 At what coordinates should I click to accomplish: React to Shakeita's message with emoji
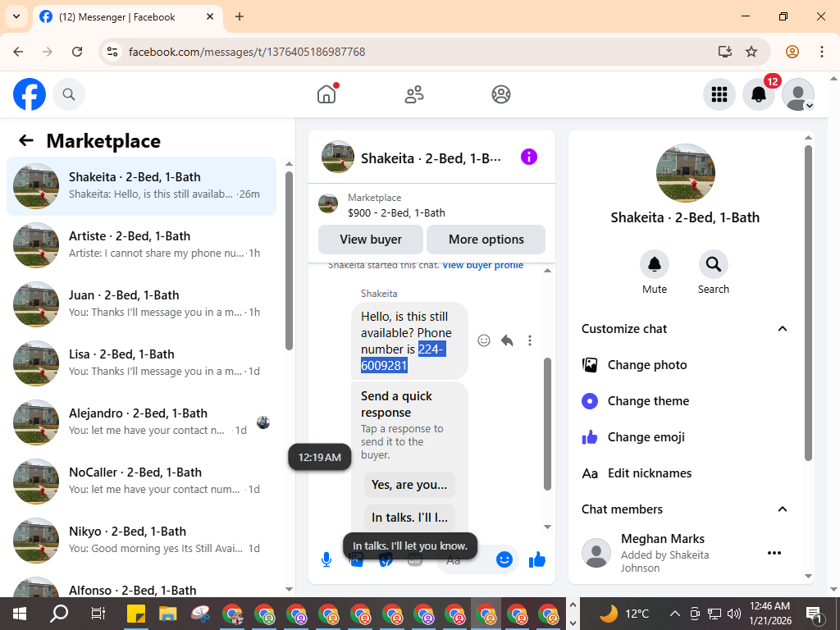(x=484, y=340)
